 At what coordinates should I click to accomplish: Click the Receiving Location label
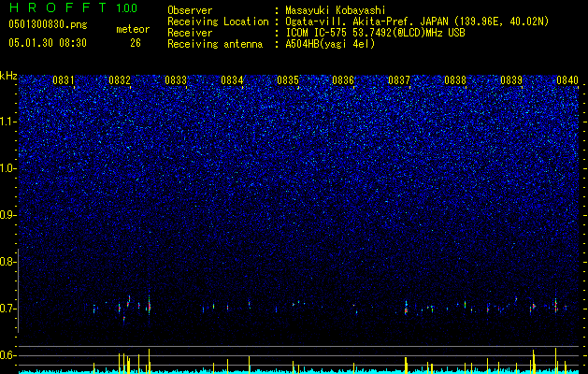point(218,22)
